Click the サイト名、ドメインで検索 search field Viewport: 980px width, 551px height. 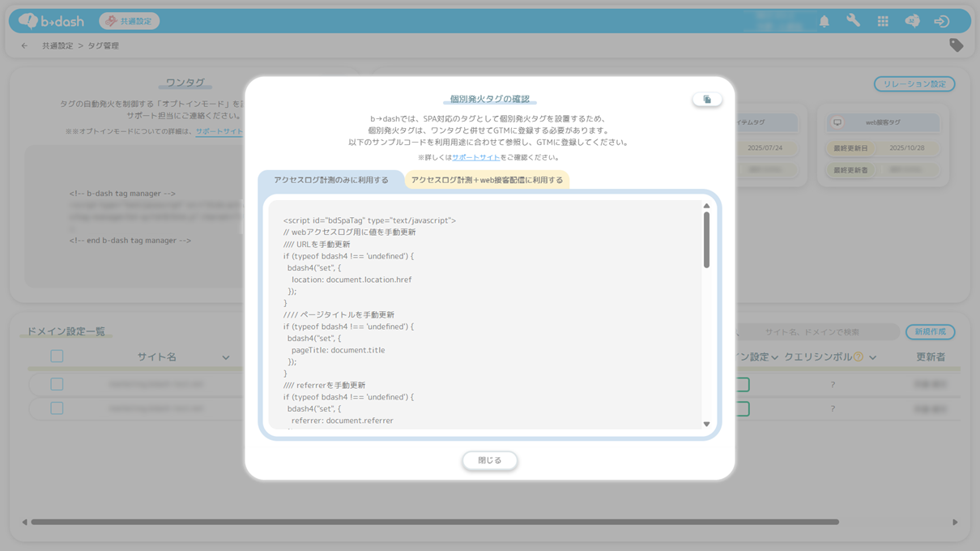(818, 332)
